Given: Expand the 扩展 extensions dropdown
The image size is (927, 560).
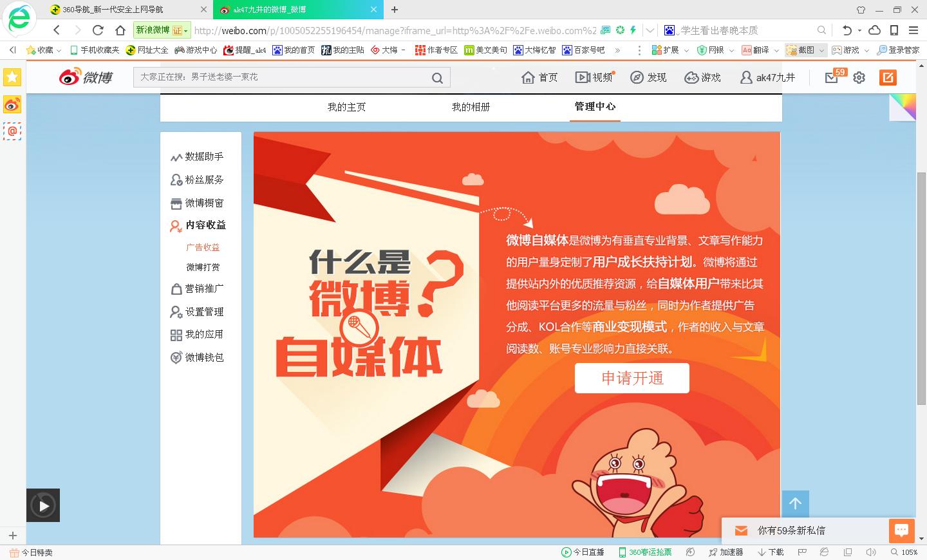Looking at the screenshot, I should tap(686, 50).
